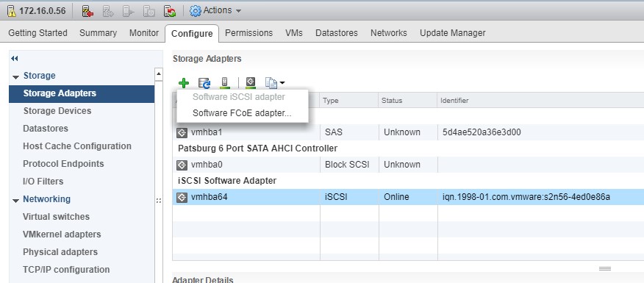Open the Update Manager tab
Screen dimensions: 644x283
(453, 33)
